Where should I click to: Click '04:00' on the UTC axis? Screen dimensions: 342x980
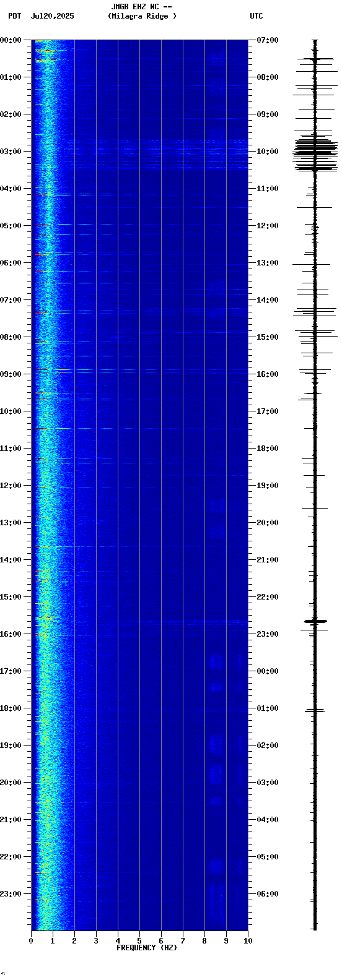click(268, 820)
